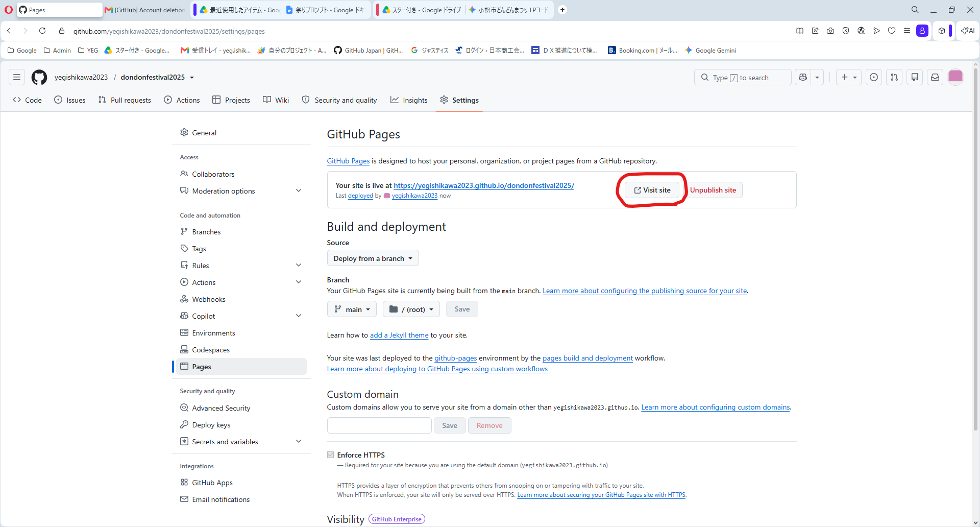Open the hamburger navigation menu

17,77
